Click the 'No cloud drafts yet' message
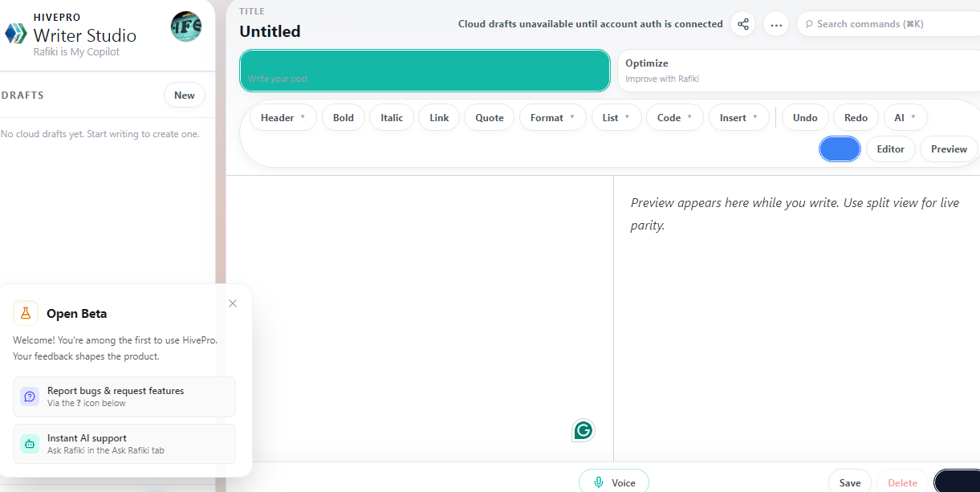 [x=100, y=134]
